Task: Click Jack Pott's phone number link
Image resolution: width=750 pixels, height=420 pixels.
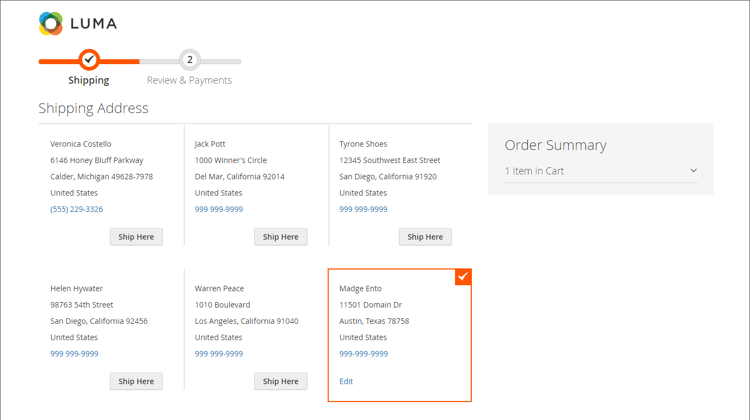Action: (x=219, y=209)
